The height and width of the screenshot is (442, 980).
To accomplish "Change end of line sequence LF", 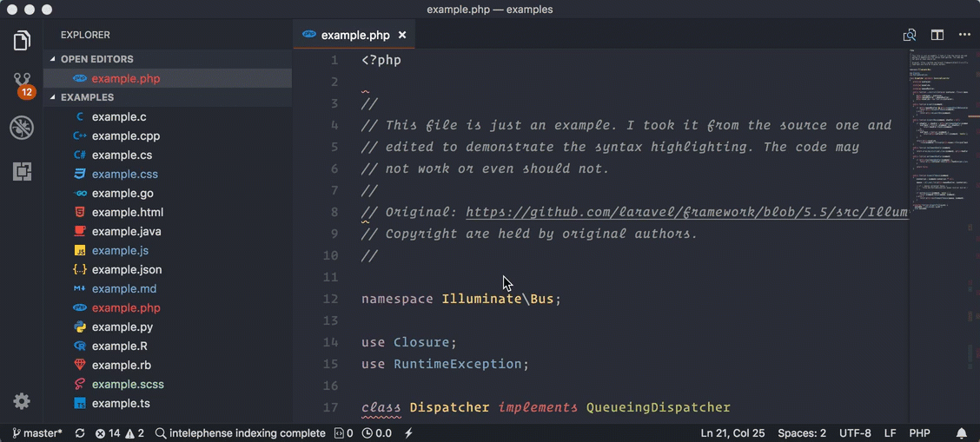I will pyautogui.click(x=890, y=433).
